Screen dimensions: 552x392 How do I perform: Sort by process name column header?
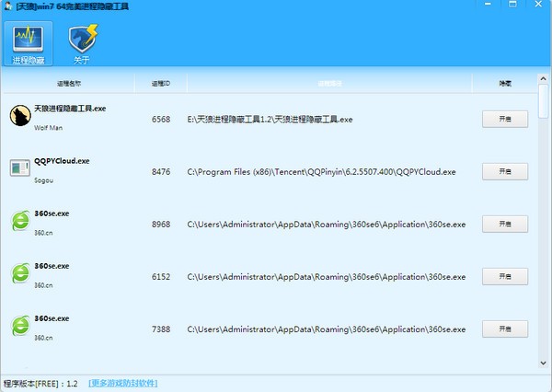(69, 84)
